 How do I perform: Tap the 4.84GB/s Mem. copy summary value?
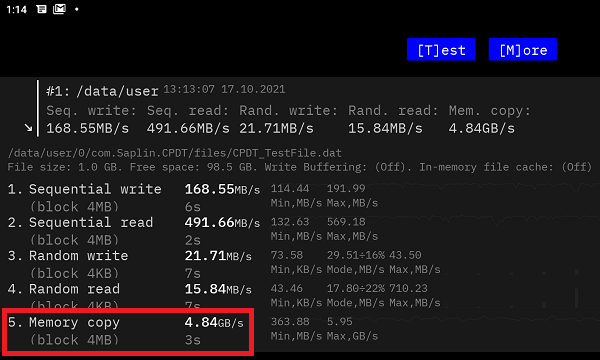(482, 128)
